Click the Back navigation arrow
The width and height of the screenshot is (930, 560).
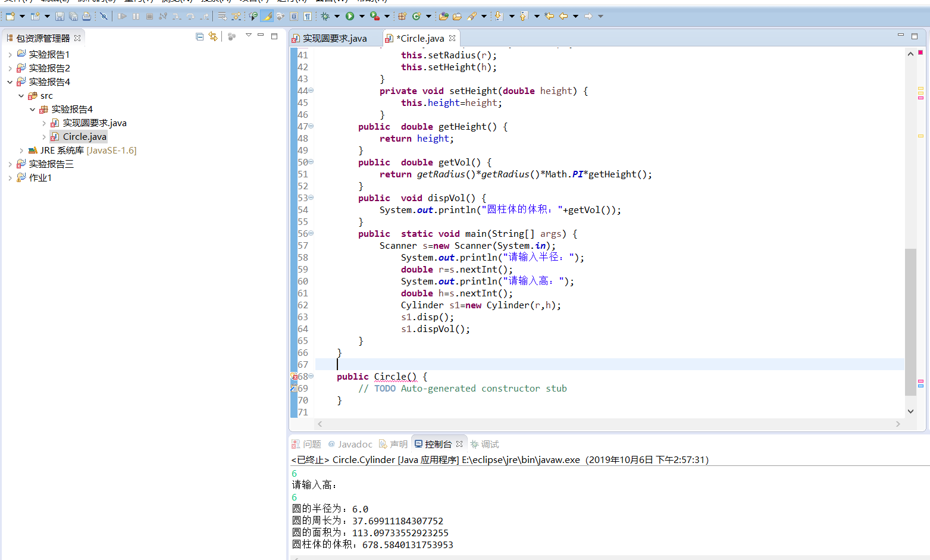pyautogui.click(x=563, y=16)
